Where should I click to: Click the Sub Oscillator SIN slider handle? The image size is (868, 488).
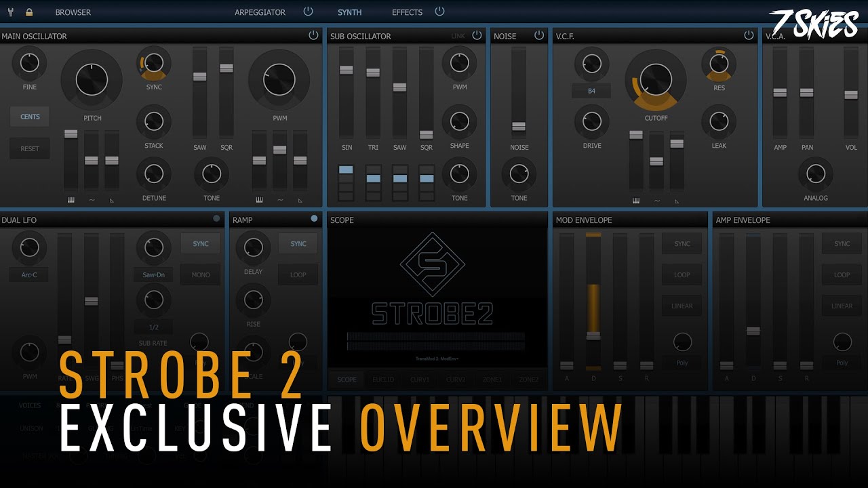(347, 70)
